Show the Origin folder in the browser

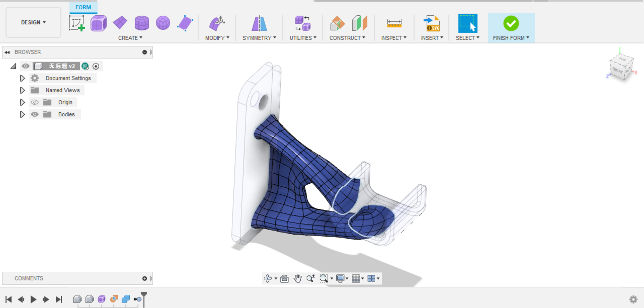click(35, 102)
